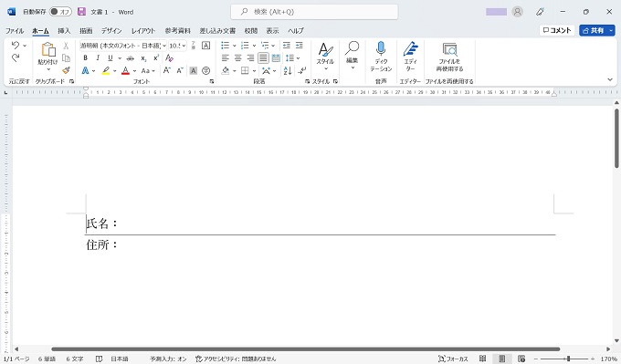Toggle Underline formatting
Screen dimensions: 621x364
point(111,58)
